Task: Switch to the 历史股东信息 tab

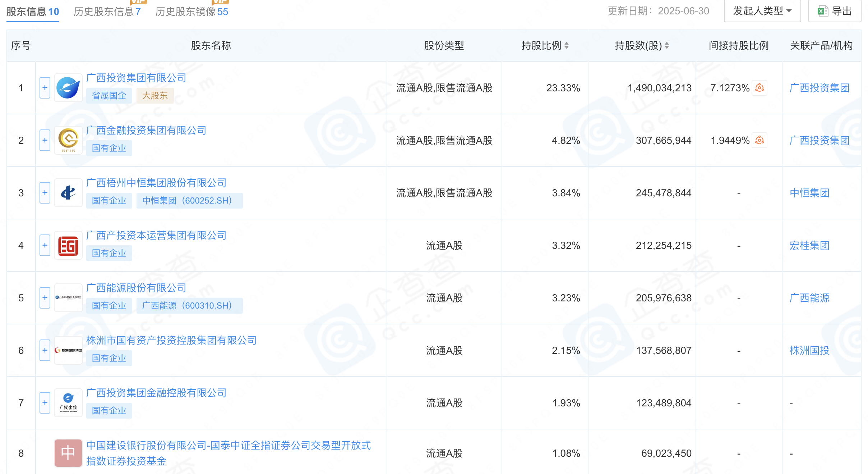Action: click(107, 12)
